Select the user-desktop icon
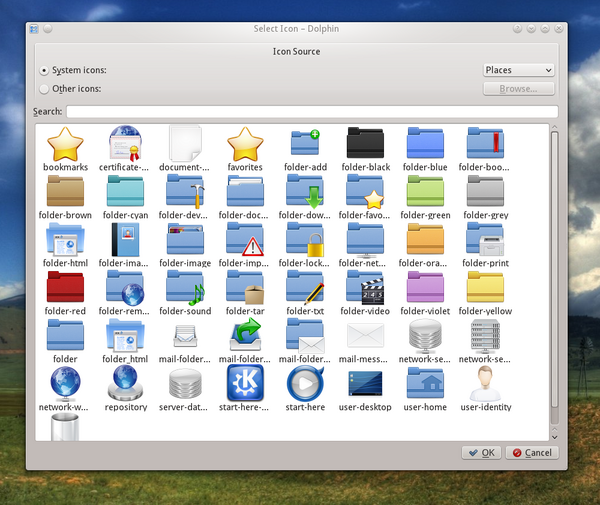Viewport: 600px width, 505px height. (365, 384)
